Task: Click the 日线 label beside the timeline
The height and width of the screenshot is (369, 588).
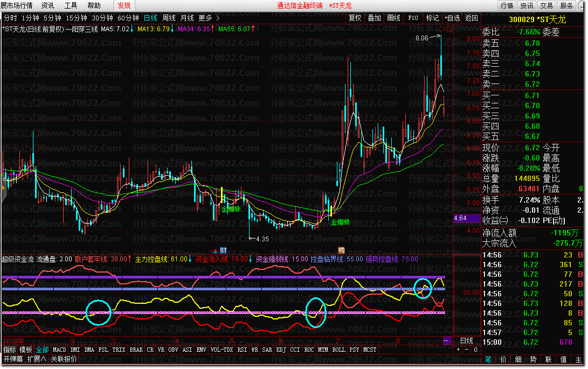Action: [x=467, y=340]
